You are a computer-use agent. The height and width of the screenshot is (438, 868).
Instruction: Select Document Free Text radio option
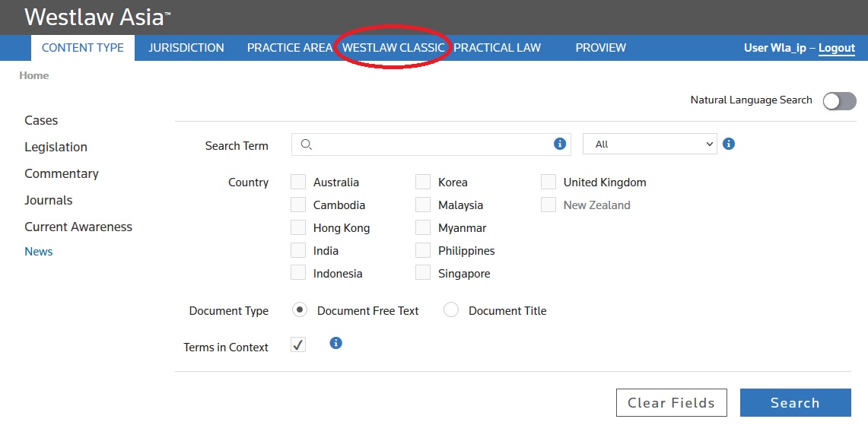pyautogui.click(x=300, y=309)
